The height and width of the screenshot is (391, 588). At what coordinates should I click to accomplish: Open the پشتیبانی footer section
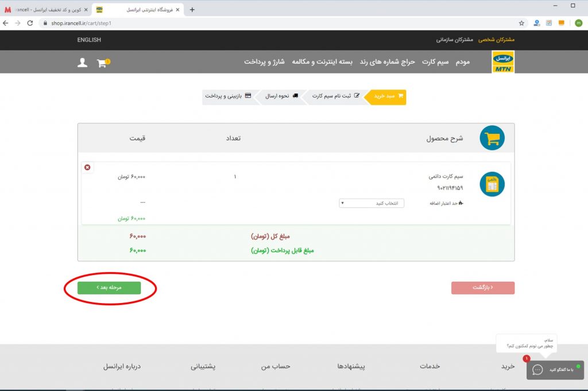coord(203,366)
